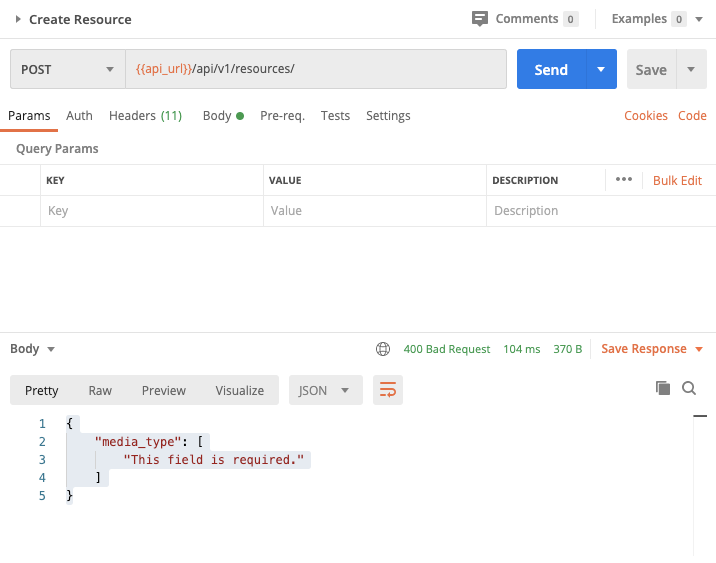716x563 pixels.
Task: Open the params table options ellipsis
Action: [624, 179]
